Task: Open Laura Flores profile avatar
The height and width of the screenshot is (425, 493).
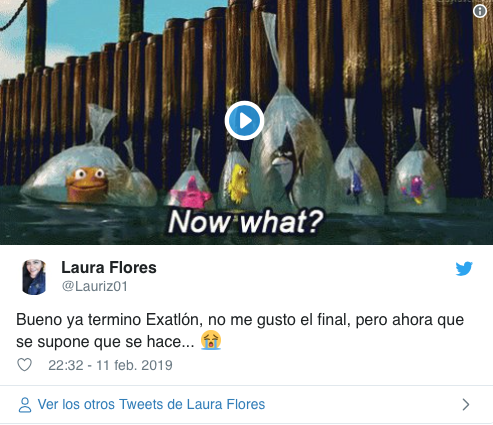Action: [x=34, y=277]
